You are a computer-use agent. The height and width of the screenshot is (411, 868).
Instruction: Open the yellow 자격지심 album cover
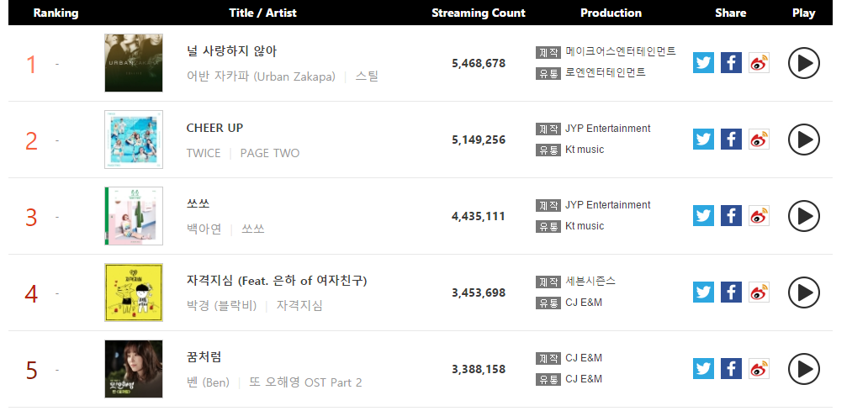[134, 292]
